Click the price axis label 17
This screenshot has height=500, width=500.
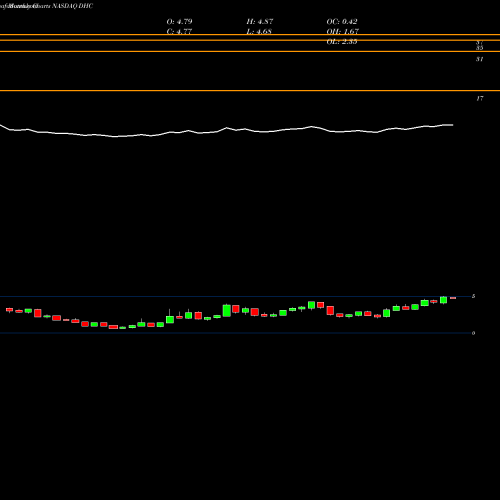tap(479, 98)
